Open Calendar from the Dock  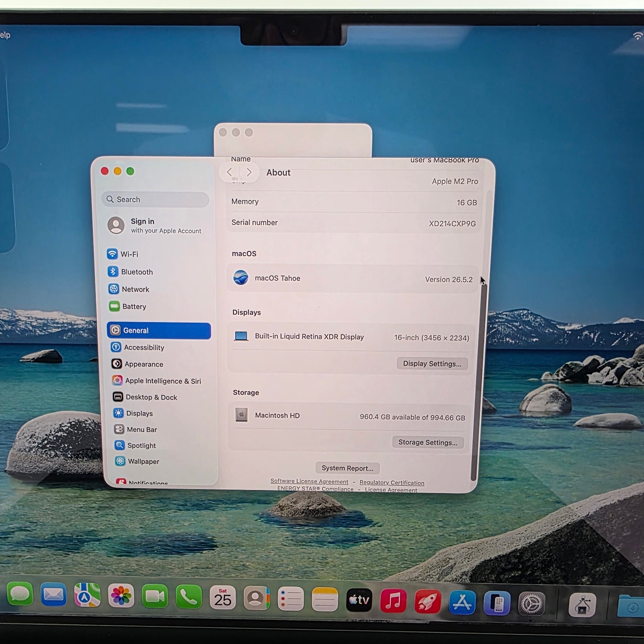pyautogui.click(x=222, y=598)
